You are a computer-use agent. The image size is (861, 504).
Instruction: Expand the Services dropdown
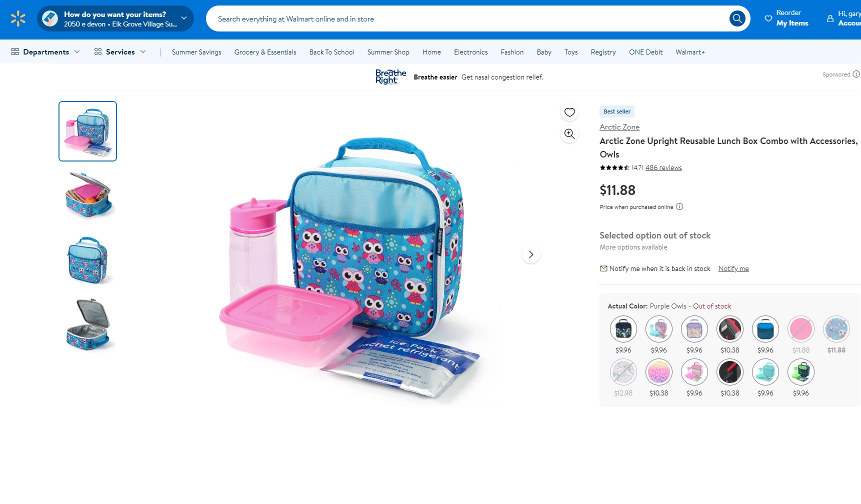point(120,51)
